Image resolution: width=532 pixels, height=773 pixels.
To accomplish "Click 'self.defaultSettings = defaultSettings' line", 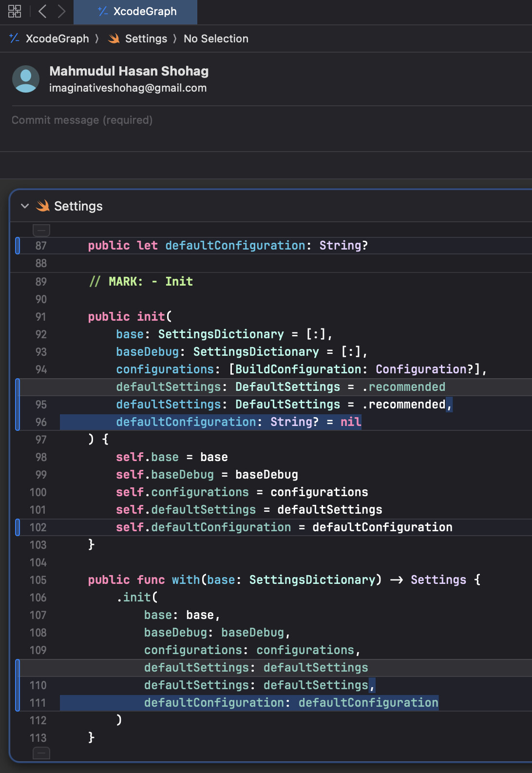I will [x=249, y=510].
